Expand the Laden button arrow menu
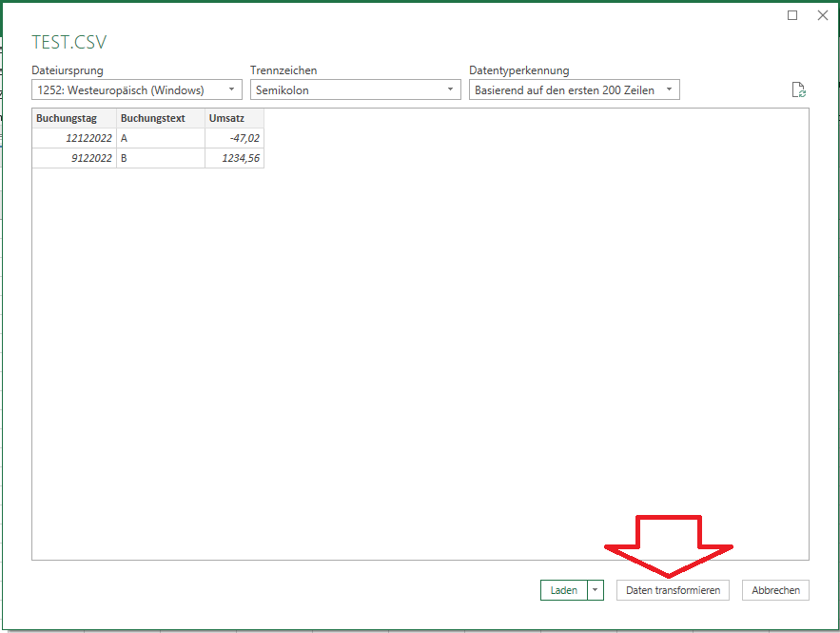Viewport: 840px width, 633px height. [x=596, y=590]
